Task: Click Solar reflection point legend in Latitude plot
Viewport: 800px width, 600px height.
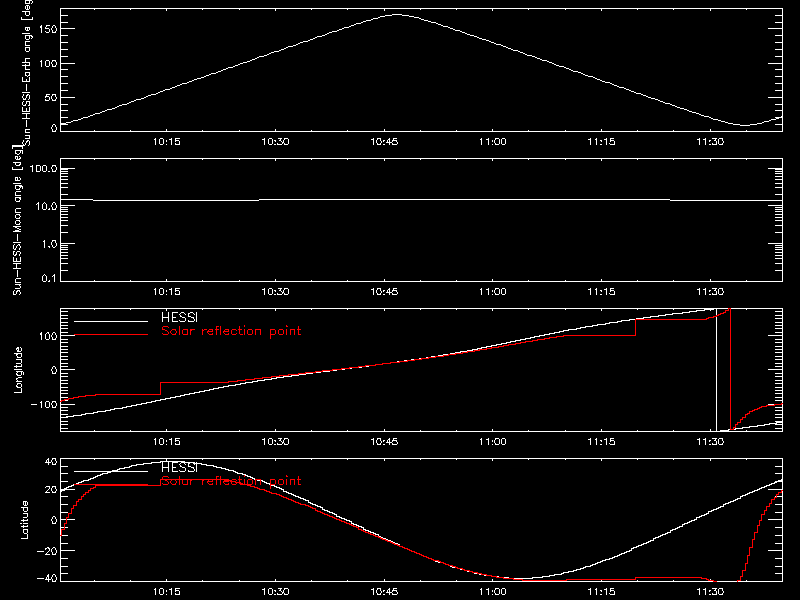Action: tap(231, 481)
